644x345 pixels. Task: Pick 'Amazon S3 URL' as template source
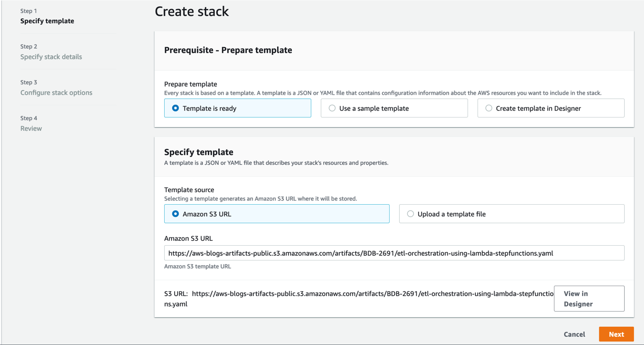pos(175,214)
